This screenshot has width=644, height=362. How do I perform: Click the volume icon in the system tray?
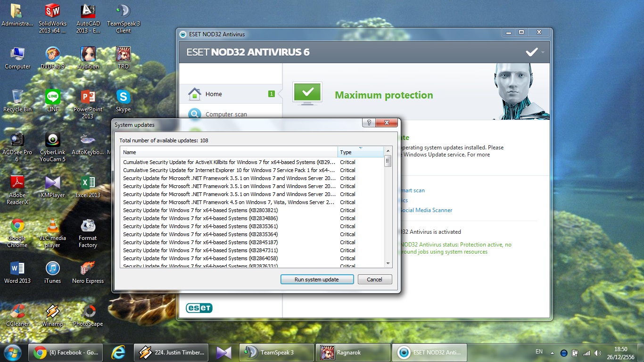point(598,353)
